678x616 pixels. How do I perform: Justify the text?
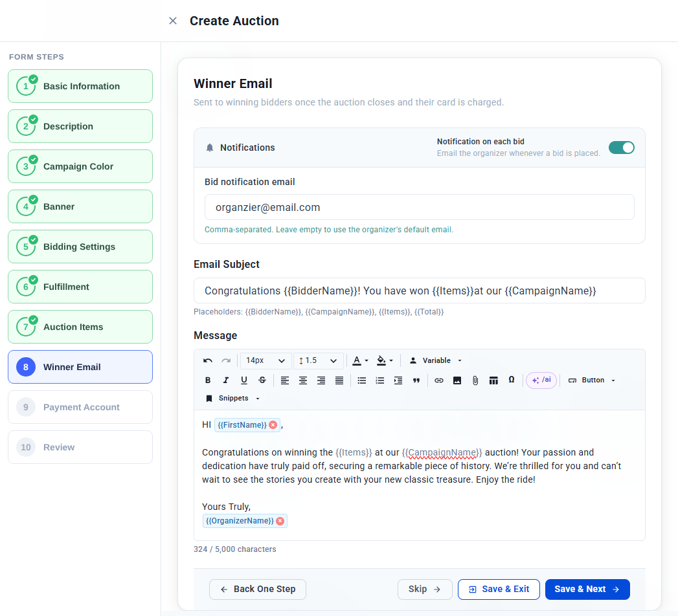(x=339, y=380)
